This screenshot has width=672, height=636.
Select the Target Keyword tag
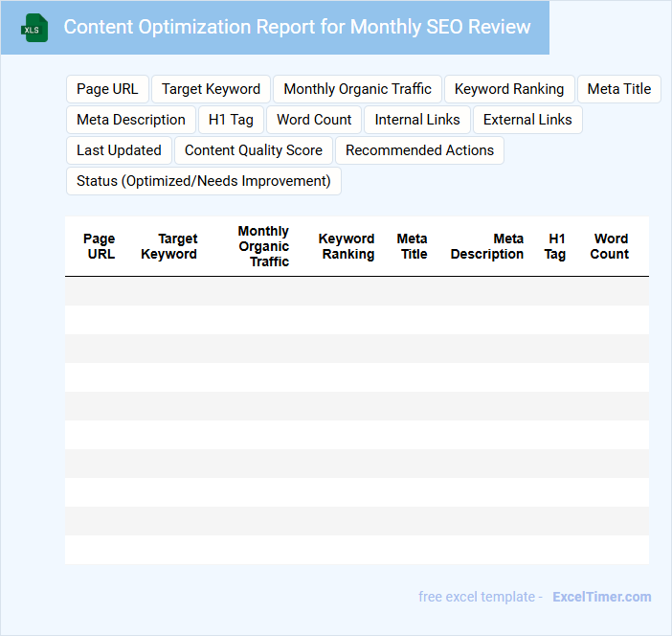click(x=211, y=89)
